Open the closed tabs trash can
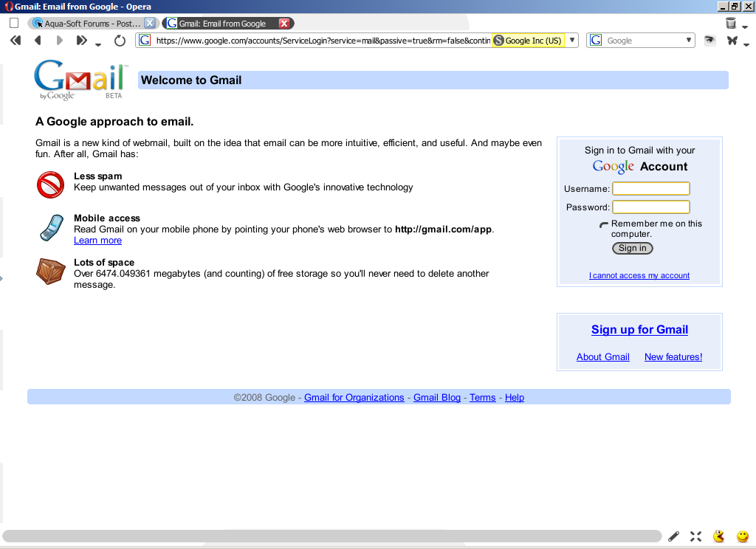This screenshot has height=549, width=756. point(731,23)
